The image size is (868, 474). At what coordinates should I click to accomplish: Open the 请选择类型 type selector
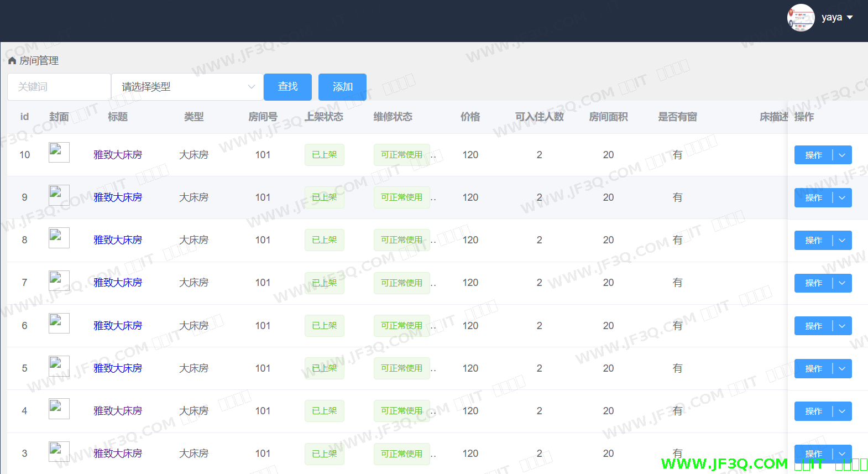(187, 87)
